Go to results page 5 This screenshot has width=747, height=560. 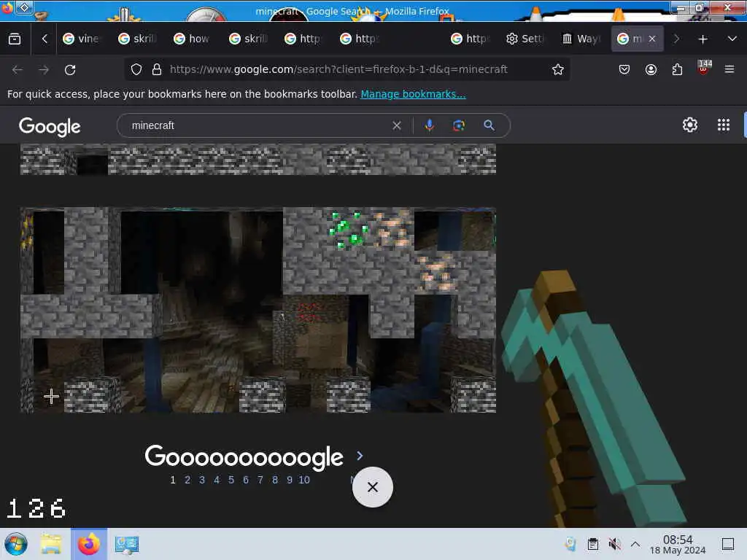[231, 480]
